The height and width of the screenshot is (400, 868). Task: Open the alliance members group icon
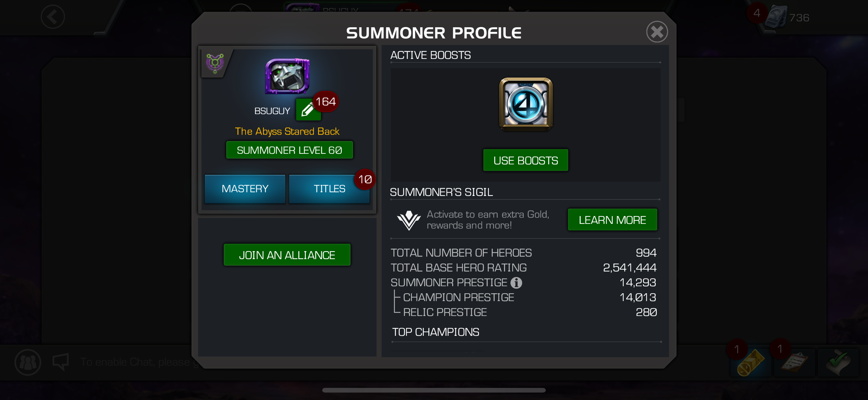pos(28,362)
